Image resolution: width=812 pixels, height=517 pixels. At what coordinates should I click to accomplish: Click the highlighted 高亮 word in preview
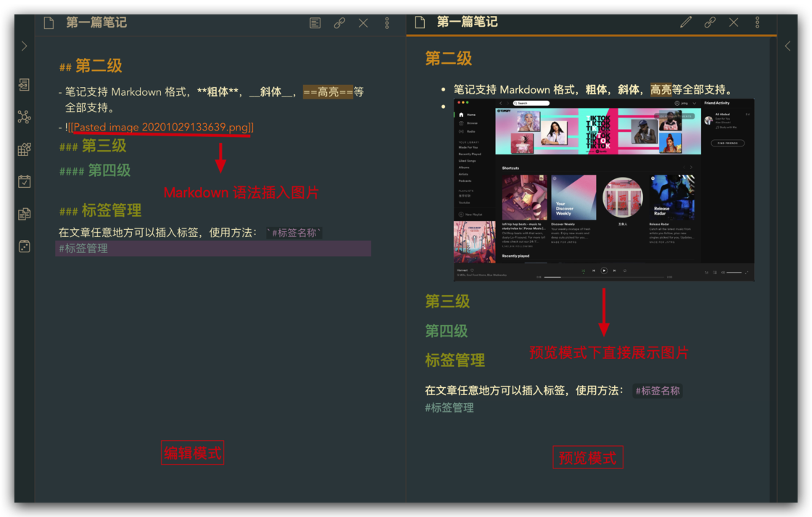(660, 90)
